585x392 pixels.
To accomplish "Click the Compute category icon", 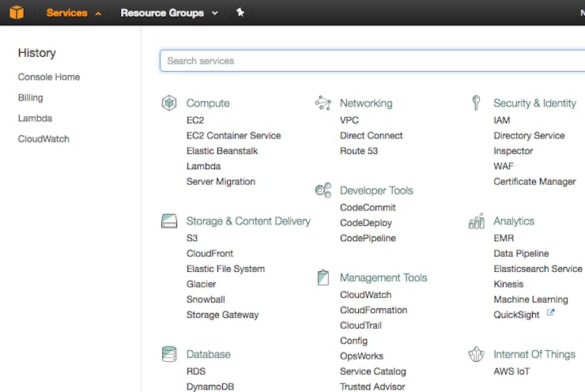I will (169, 103).
